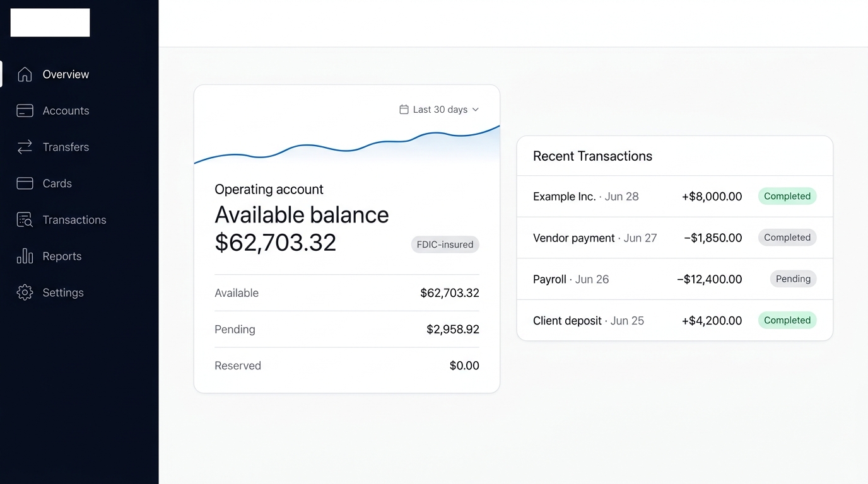Click the Jun 28 date
This screenshot has width=868, height=484.
coord(622,197)
